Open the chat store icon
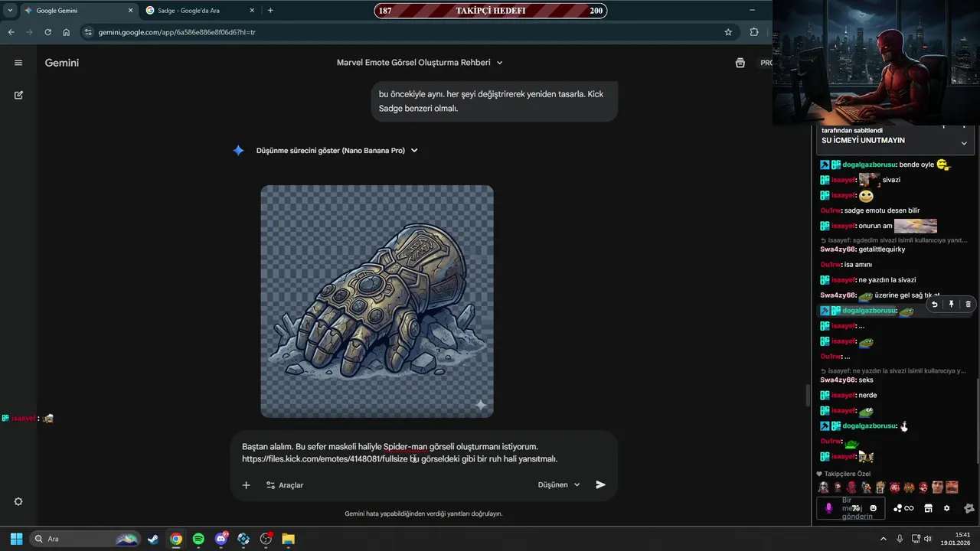 [928, 508]
